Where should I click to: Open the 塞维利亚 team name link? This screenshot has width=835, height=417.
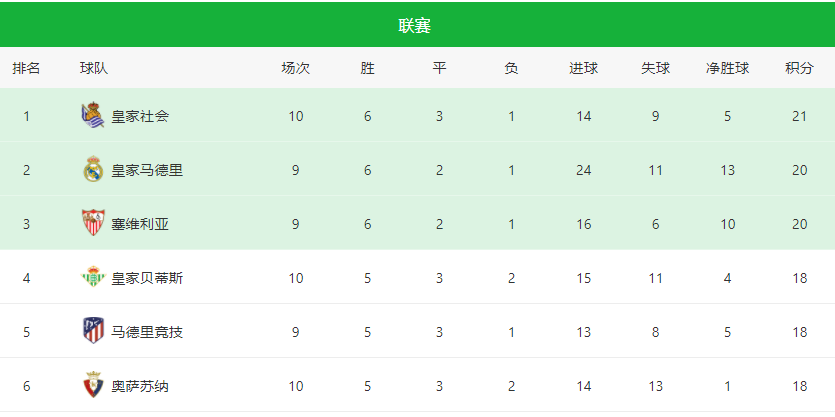tap(140, 224)
